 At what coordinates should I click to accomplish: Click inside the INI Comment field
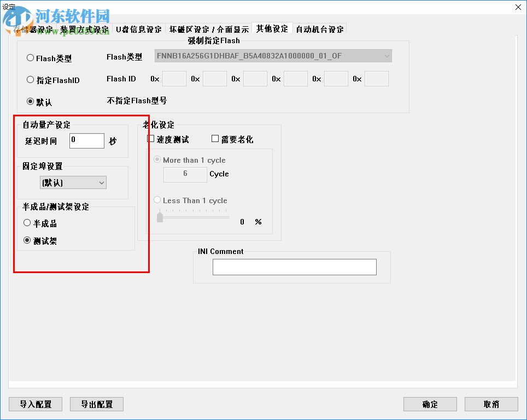pos(294,267)
